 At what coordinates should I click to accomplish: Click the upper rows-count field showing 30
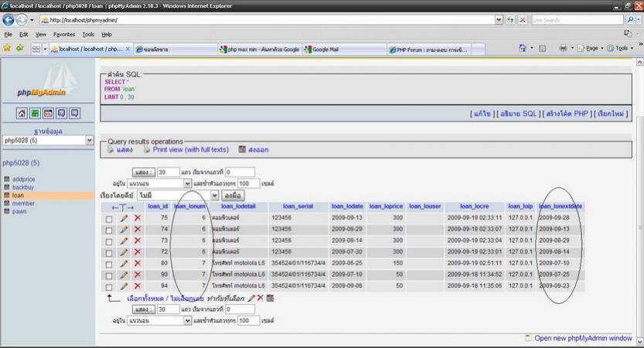click(168, 172)
